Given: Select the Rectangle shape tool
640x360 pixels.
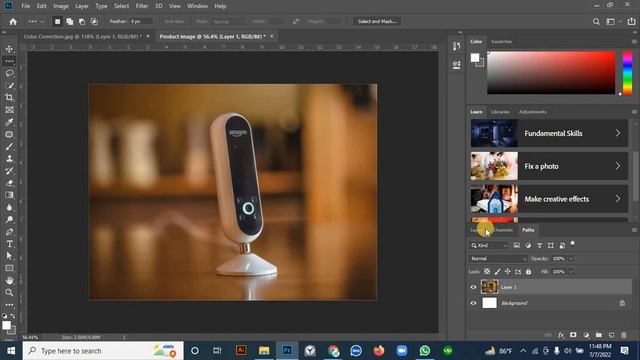Looking at the screenshot, I should pyautogui.click(x=9, y=268).
